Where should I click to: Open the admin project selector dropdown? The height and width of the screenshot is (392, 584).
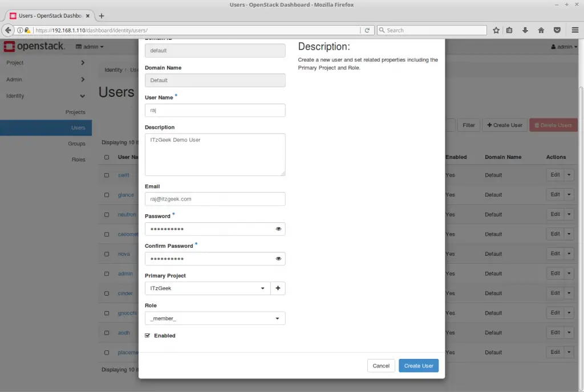[90, 47]
